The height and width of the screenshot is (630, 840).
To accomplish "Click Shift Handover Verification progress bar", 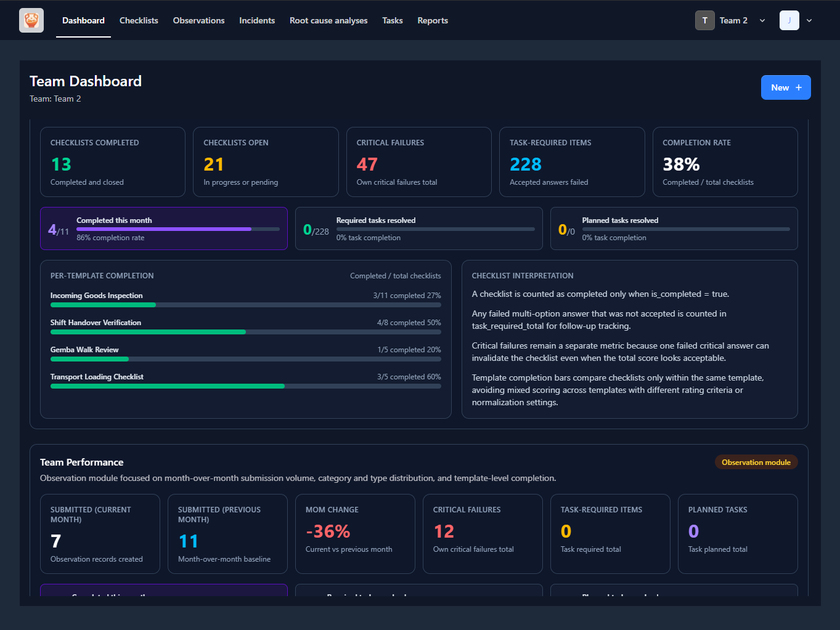I will pyautogui.click(x=246, y=332).
